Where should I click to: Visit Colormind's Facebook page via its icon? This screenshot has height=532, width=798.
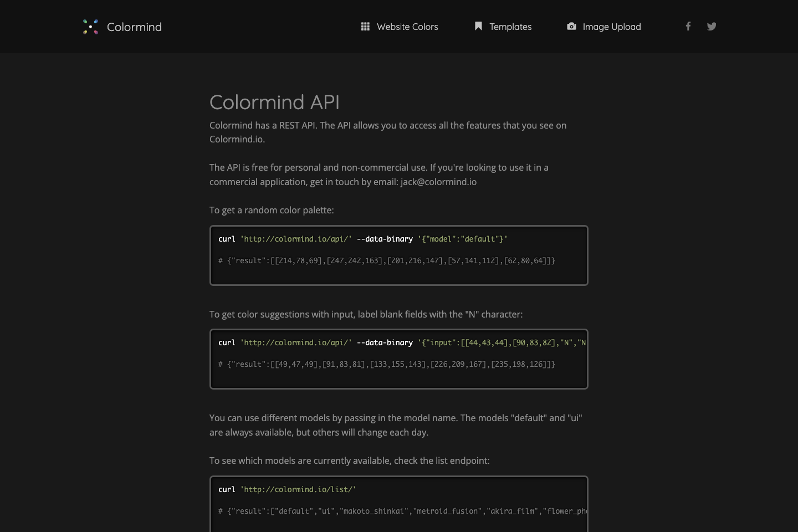[688, 26]
